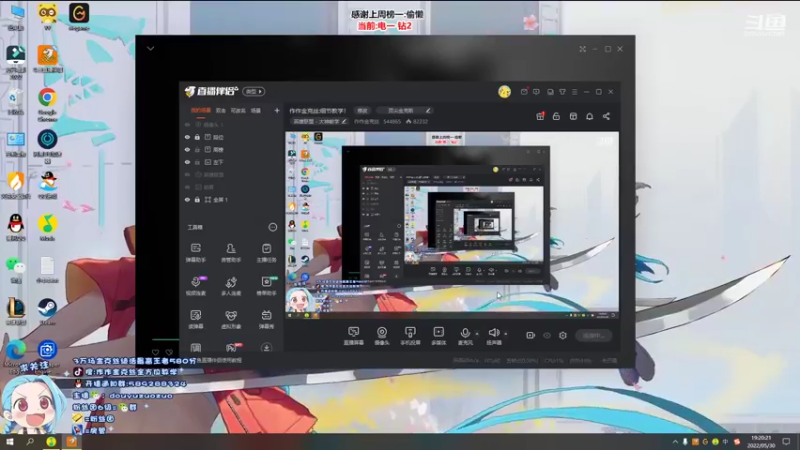Screen dimensions: 800x450
Task: Toggle the lock on the second source row
Action: point(197,137)
